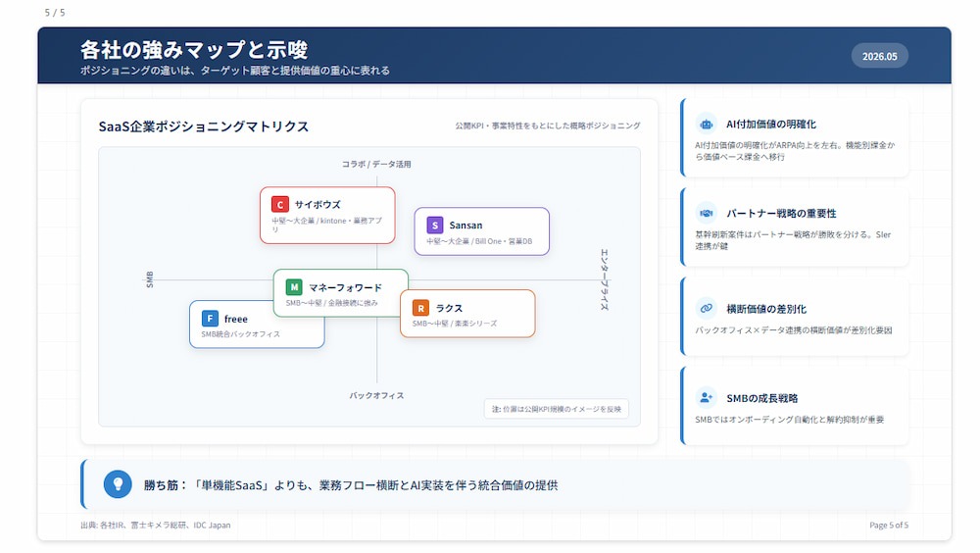This screenshot has width=980, height=553.
Task: Select the Sansan company name
Action: coord(465,226)
